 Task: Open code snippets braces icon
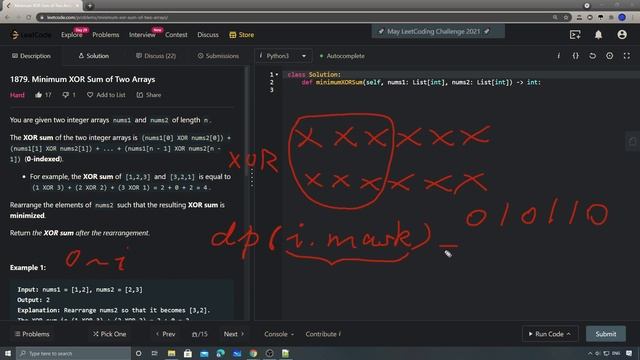point(576,56)
